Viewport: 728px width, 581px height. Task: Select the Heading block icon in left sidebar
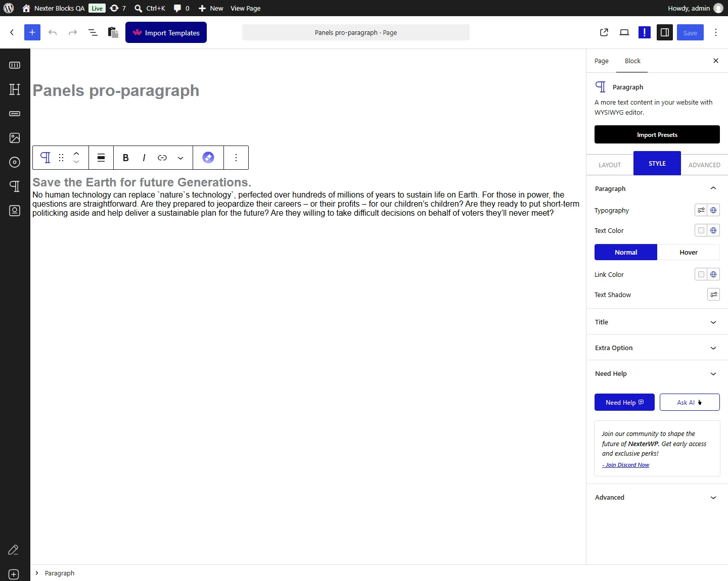tap(15, 89)
